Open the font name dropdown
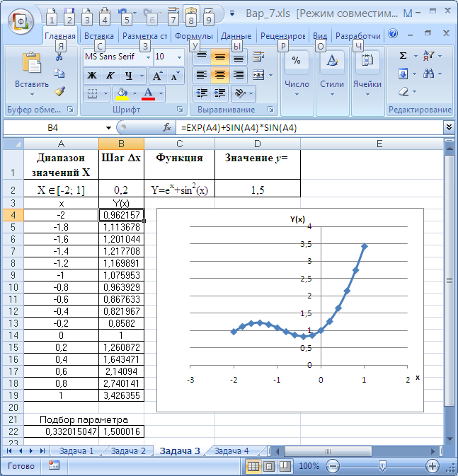 tap(147, 57)
